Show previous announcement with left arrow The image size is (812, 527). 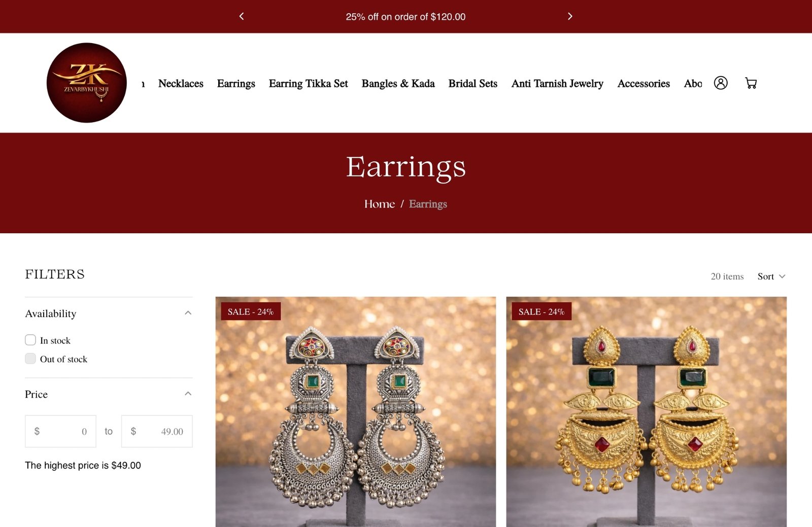[242, 16]
